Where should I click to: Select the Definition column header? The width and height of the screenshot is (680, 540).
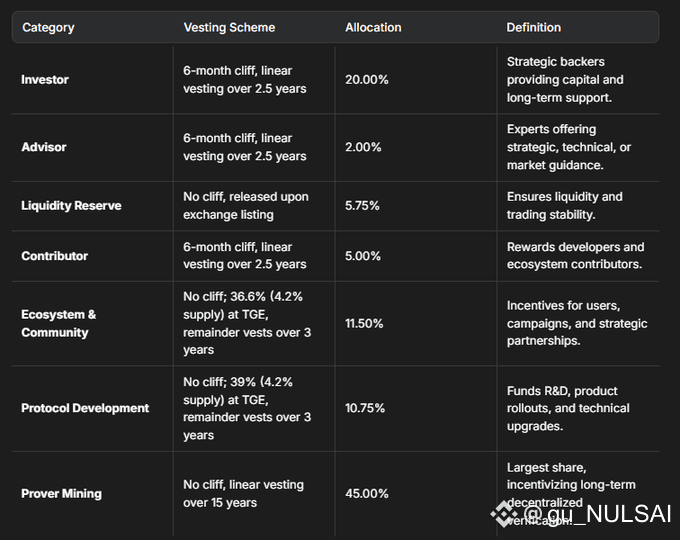(x=534, y=27)
